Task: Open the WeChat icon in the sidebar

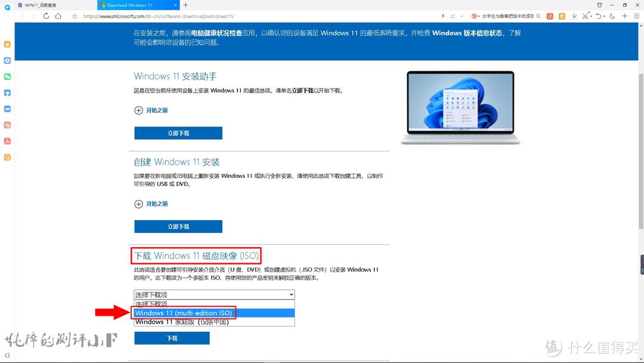Action: pyautogui.click(x=7, y=77)
